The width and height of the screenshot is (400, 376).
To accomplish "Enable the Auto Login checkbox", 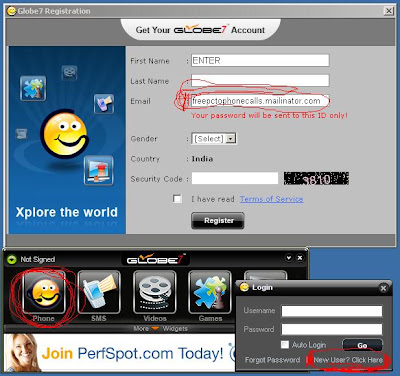I will [x=285, y=345].
